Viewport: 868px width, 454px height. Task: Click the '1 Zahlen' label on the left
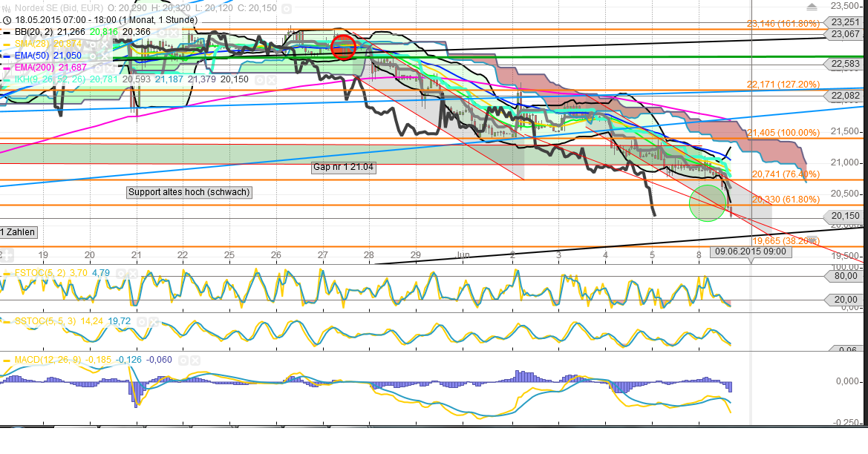(16, 232)
